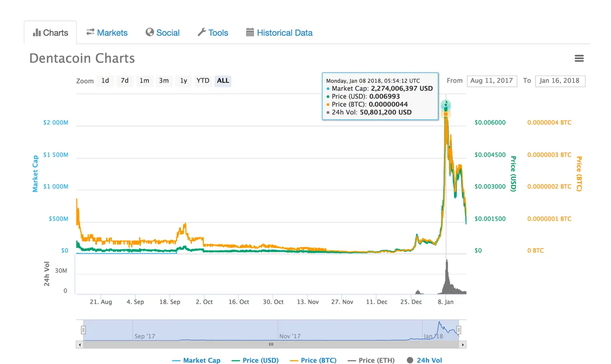Click the '2. Oct' x-axis label
Image resolution: width=611 pixels, height=364 pixels.
[204, 302]
